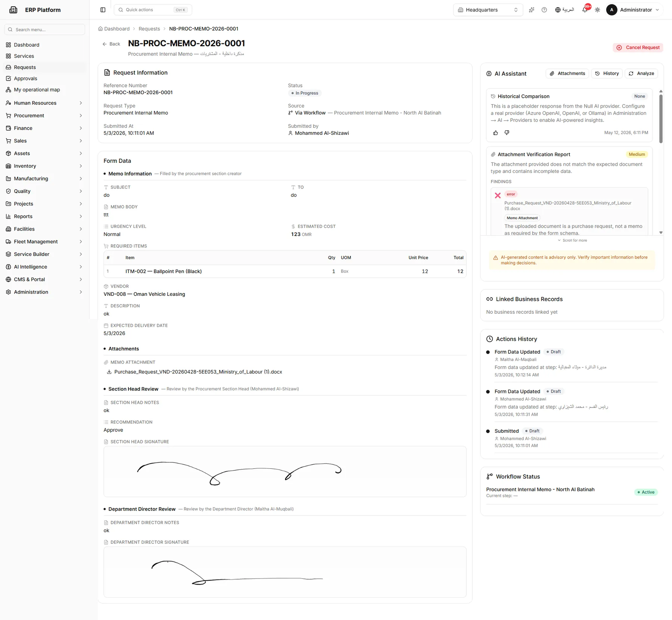Click the red error X icon
Screen dimensions: 672x620
click(x=498, y=195)
